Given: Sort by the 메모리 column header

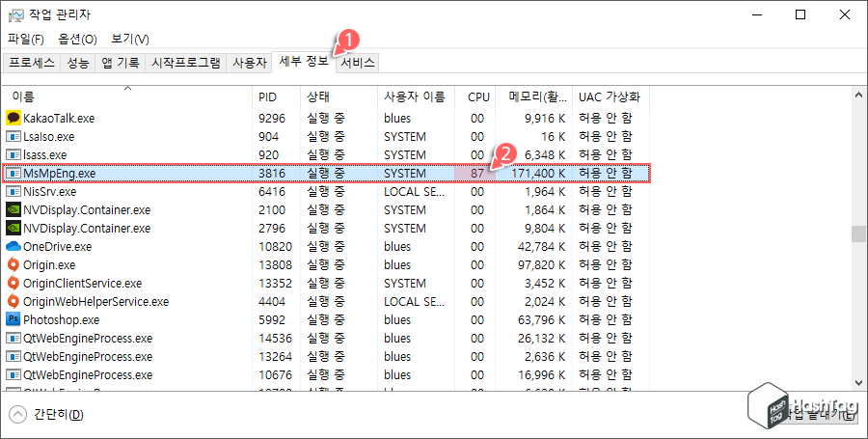Looking at the screenshot, I should (533, 96).
